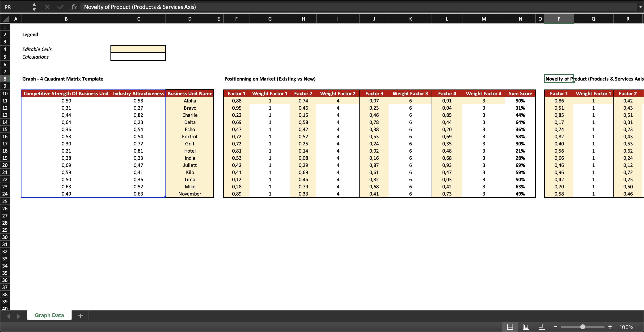Image resolution: width=644 pixels, height=332 pixels.
Task: Open the 100% zoom level dialog
Action: (626, 327)
